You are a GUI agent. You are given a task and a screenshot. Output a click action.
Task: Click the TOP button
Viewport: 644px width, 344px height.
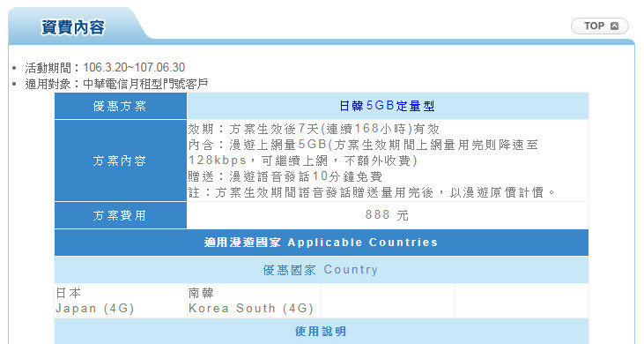click(x=600, y=26)
